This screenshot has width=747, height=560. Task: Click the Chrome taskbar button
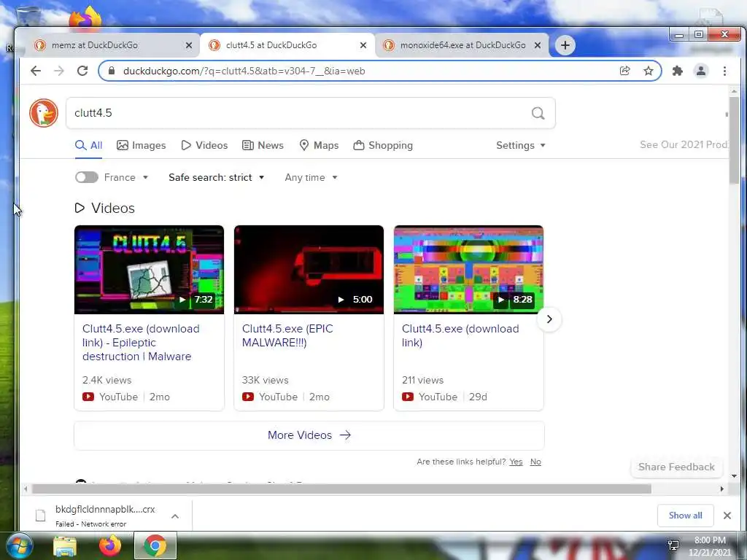[x=155, y=545]
